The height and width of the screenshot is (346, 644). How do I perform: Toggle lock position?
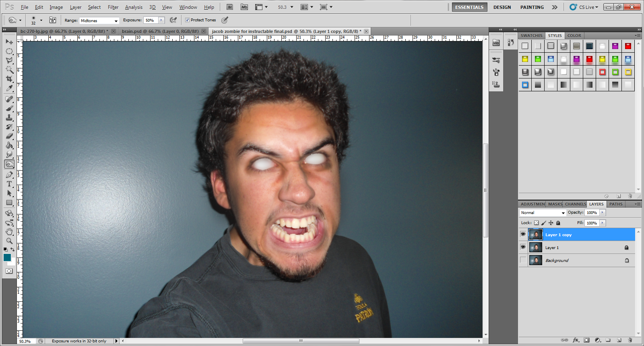click(551, 223)
